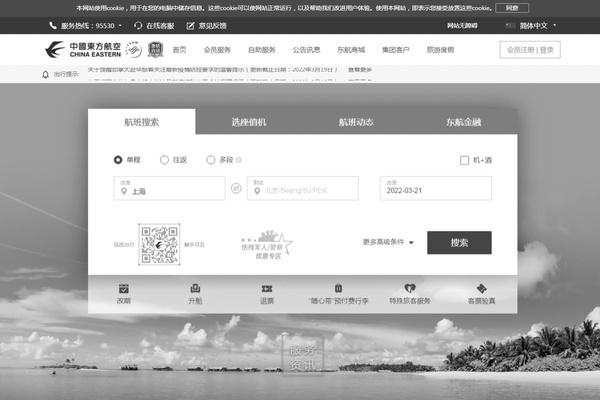Click the 客票验真 ticket verification icon
Screen dimensions: 600x400
tap(481, 288)
